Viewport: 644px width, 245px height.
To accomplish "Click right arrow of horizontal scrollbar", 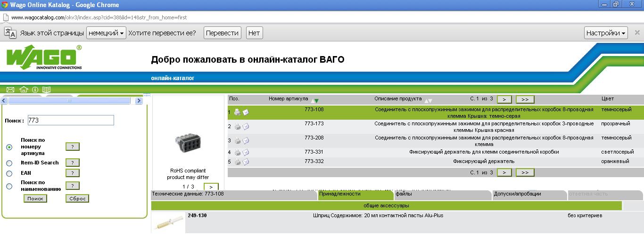I will click(x=139, y=101).
